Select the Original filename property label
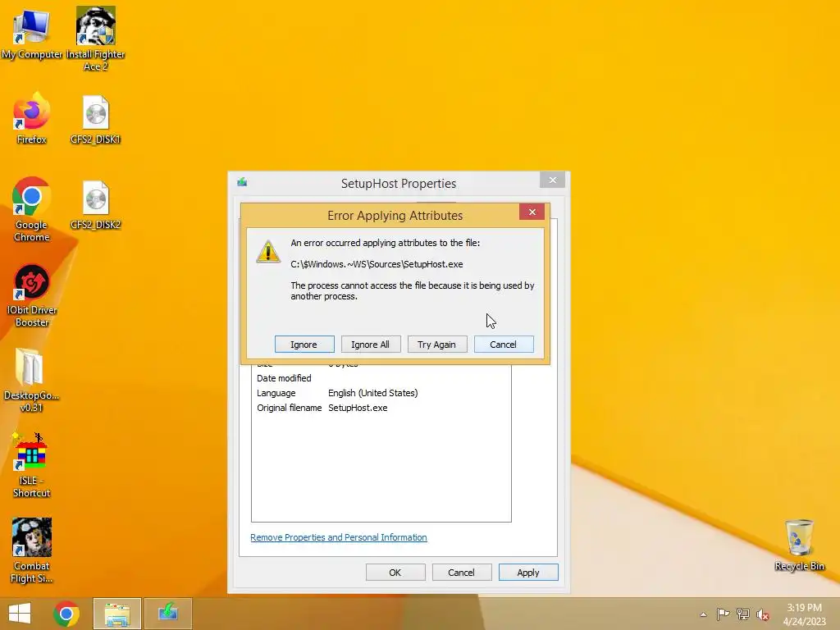The image size is (840, 630). tap(290, 409)
